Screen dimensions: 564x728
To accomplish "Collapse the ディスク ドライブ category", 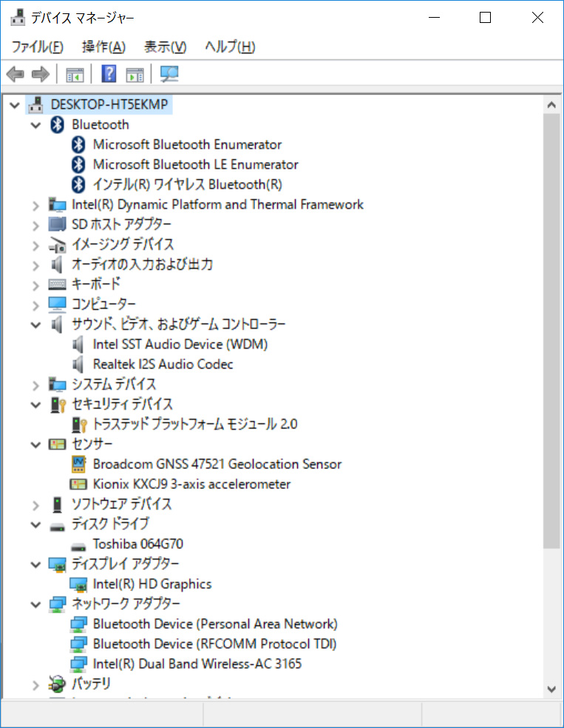I will pyautogui.click(x=35, y=525).
